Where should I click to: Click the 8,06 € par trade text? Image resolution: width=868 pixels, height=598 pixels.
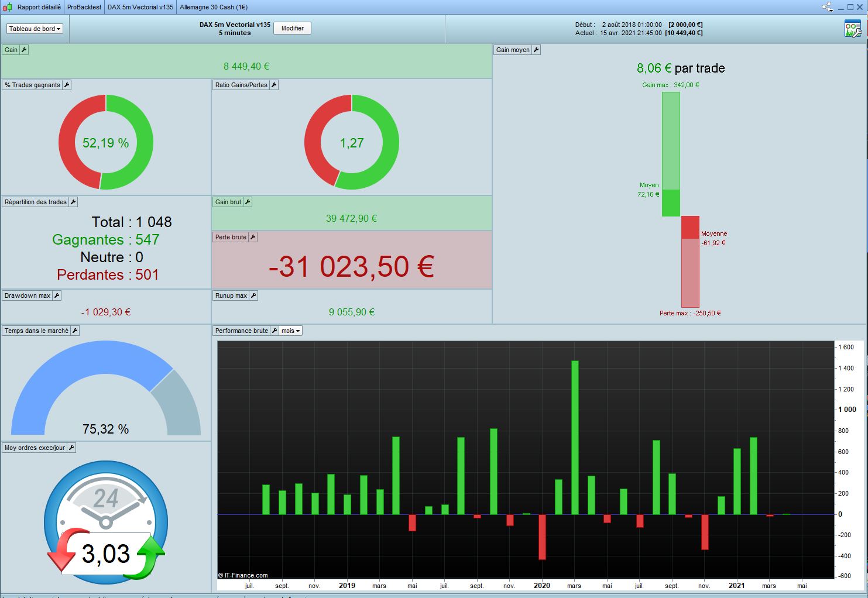click(681, 68)
